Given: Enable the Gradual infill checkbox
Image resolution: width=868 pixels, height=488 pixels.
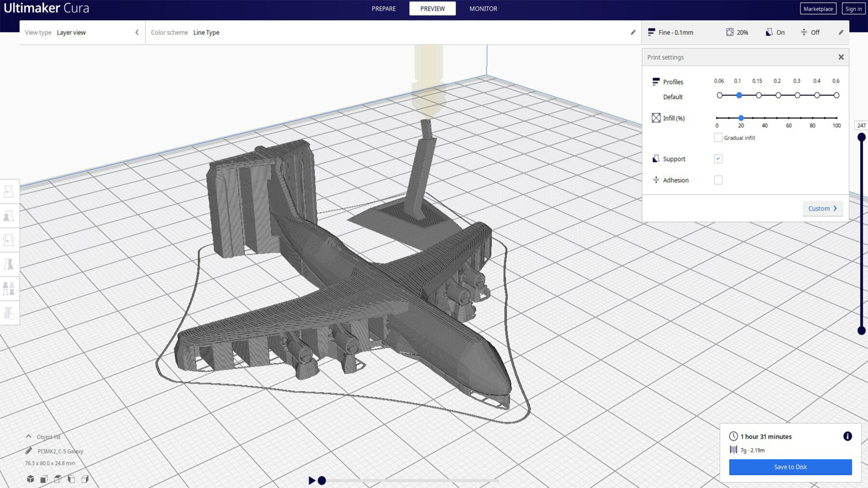Looking at the screenshot, I should tap(718, 137).
